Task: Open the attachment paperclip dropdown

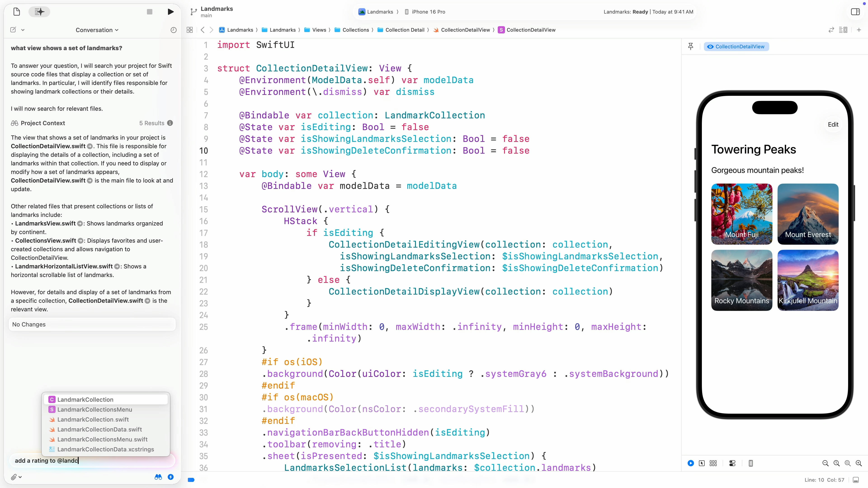Action: click(16, 477)
